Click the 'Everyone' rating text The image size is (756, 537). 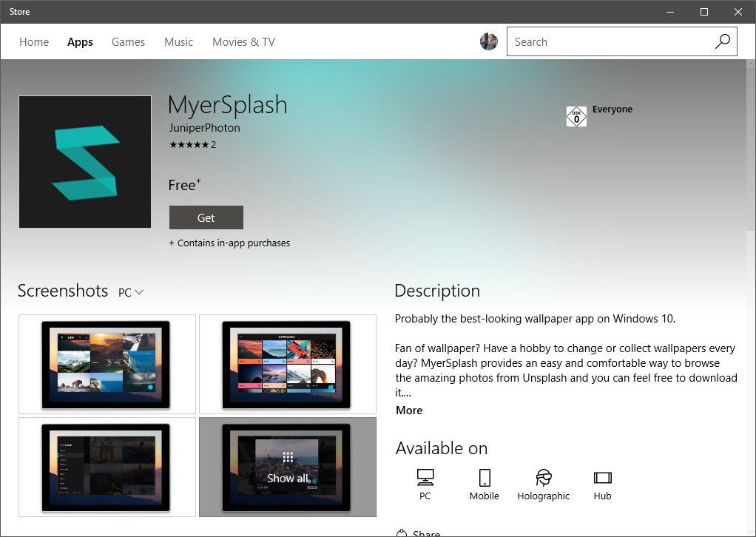click(x=612, y=109)
